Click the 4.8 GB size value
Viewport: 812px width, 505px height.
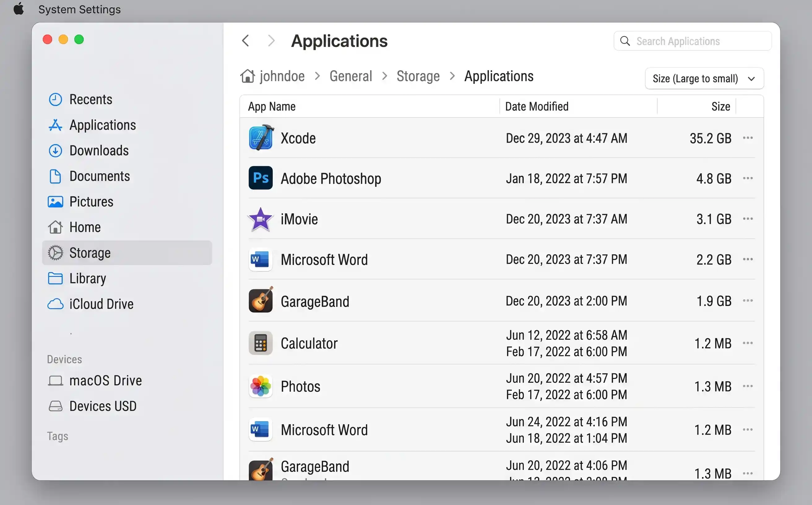click(714, 178)
